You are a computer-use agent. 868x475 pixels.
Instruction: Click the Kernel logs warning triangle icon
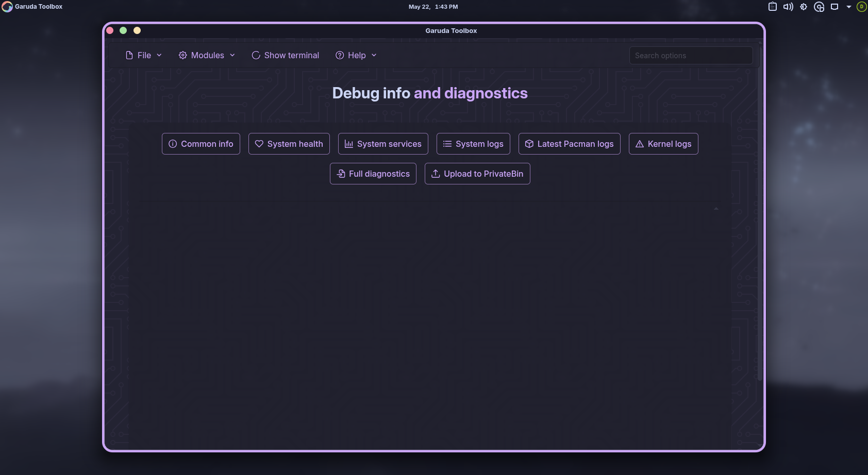[x=640, y=144]
